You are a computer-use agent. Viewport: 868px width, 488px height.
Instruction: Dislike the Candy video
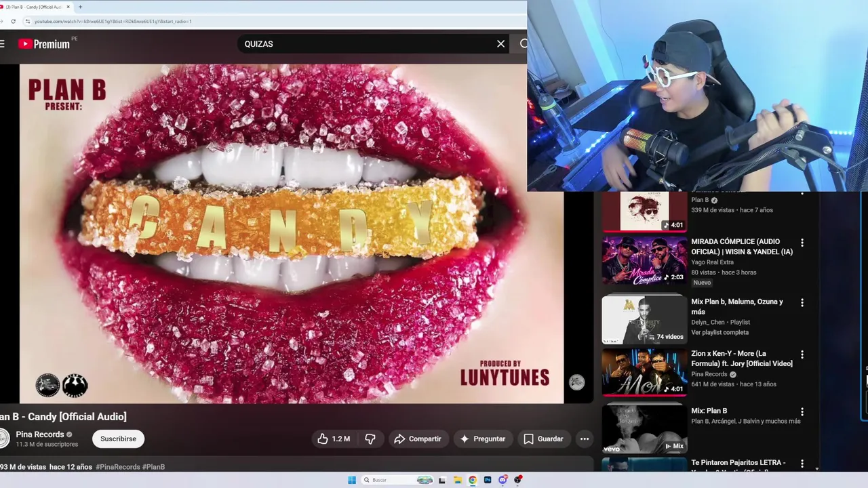pos(370,439)
